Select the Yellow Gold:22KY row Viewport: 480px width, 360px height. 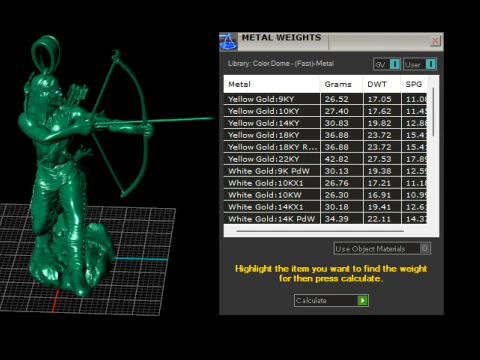(x=325, y=159)
